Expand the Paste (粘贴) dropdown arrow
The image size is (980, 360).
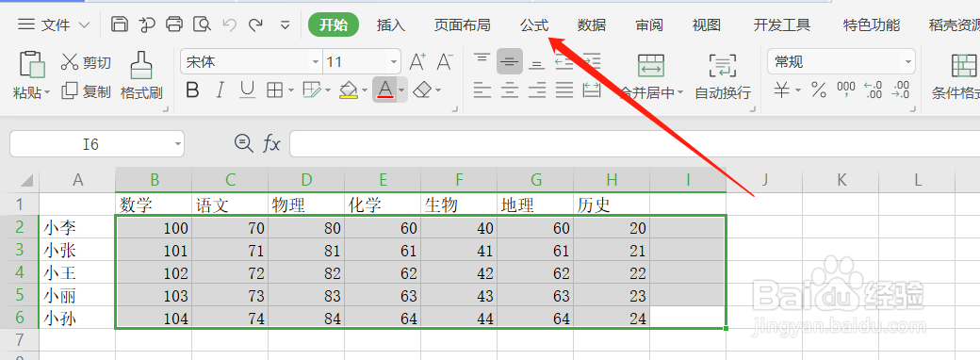[x=47, y=93]
